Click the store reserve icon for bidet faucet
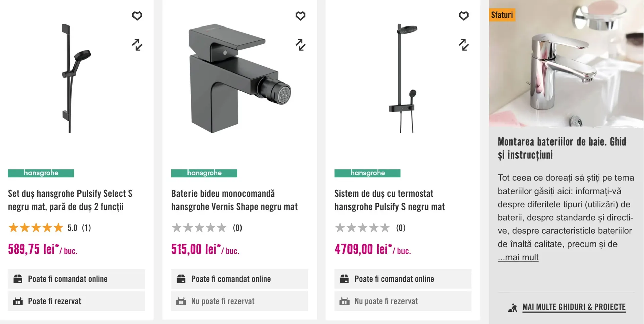This screenshot has width=644, height=324. [x=181, y=301]
